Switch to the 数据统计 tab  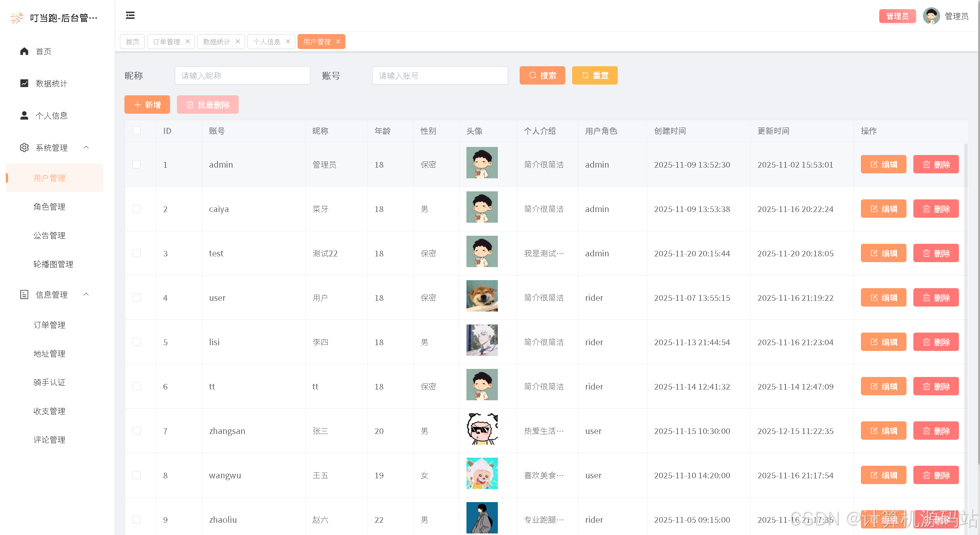pyautogui.click(x=217, y=41)
